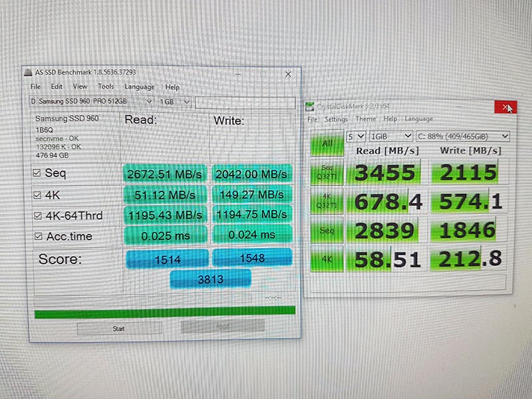Click the CrystalDiskMark write result 1846
This screenshot has width=532, height=399.
[469, 229]
